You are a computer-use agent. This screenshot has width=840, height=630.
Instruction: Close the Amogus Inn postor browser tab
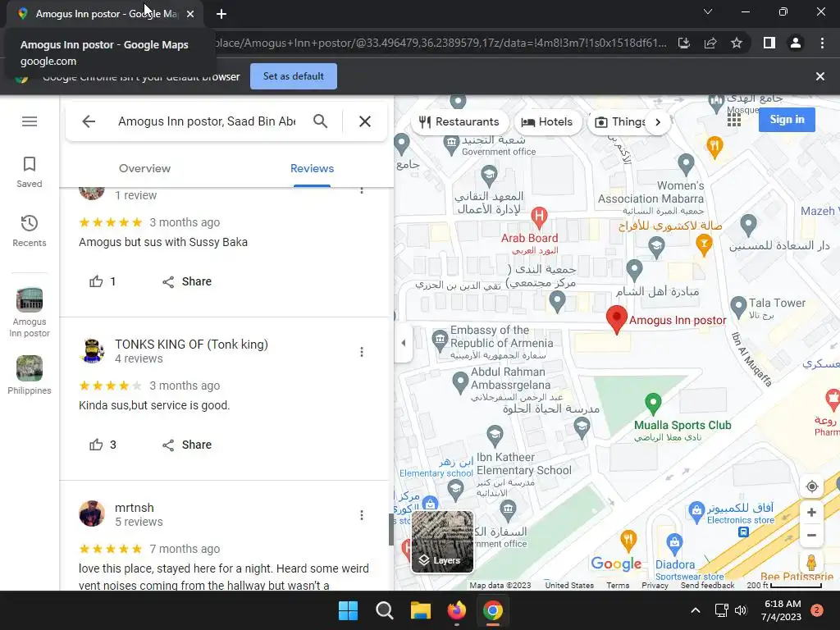pos(190,14)
